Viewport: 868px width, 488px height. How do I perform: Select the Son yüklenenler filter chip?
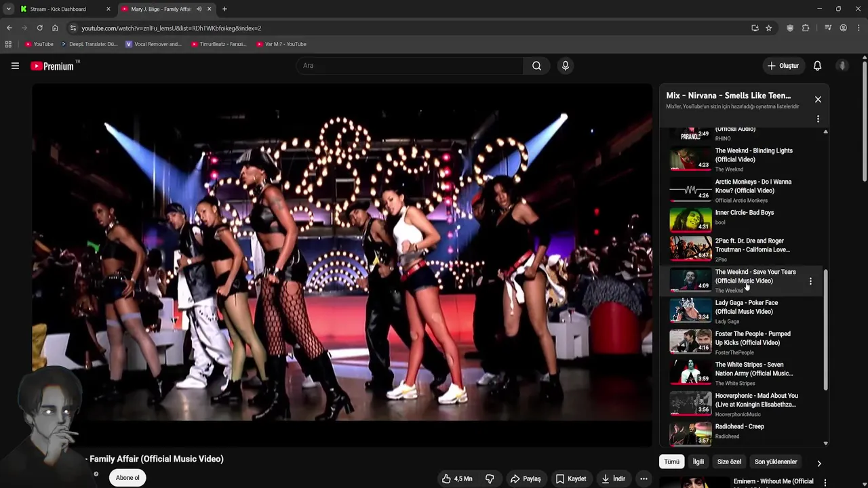(776, 462)
